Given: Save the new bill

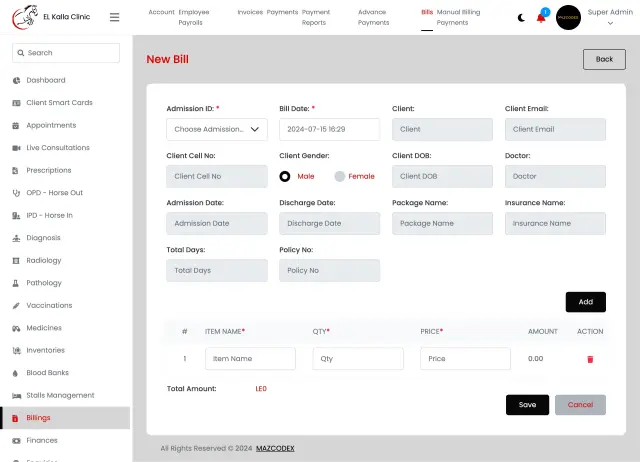Looking at the screenshot, I should 527,405.
